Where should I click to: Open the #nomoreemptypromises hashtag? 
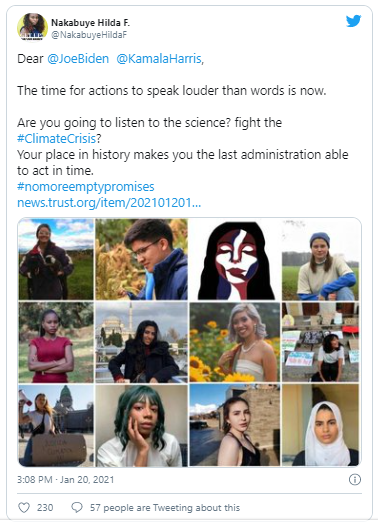[x=86, y=186]
